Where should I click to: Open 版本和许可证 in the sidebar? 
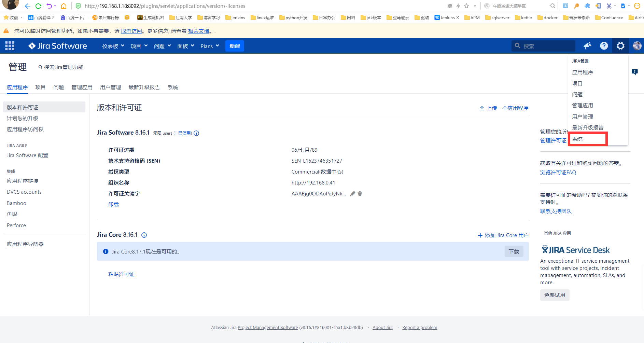(44, 107)
